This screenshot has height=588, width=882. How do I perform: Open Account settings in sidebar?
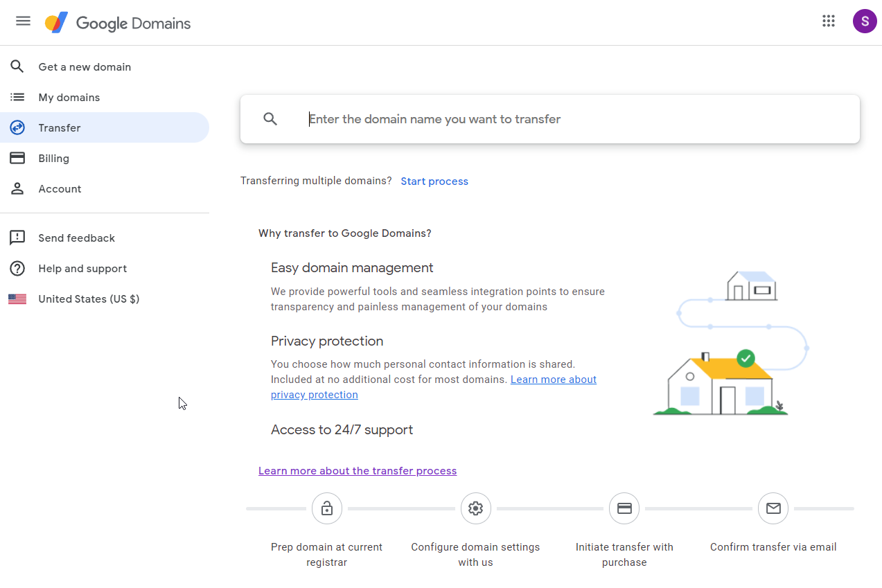point(60,189)
